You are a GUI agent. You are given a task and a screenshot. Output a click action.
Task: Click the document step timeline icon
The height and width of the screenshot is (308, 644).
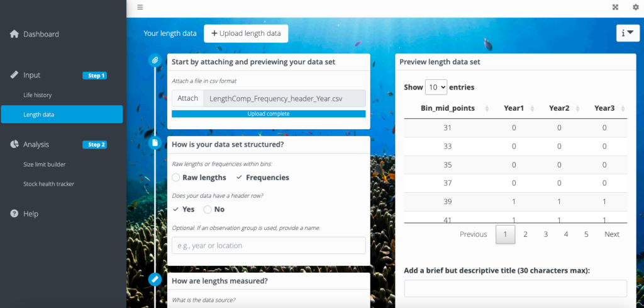[x=155, y=143]
